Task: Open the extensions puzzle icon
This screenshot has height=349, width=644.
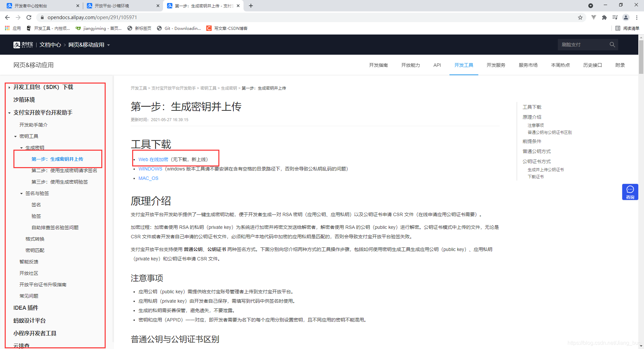Action: (x=604, y=17)
